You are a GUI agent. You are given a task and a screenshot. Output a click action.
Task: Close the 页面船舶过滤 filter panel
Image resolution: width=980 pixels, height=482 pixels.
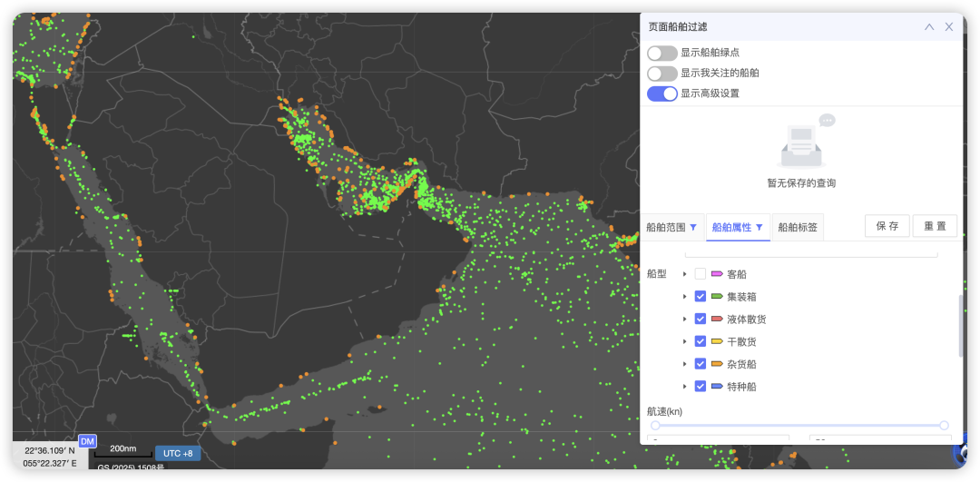tap(949, 27)
